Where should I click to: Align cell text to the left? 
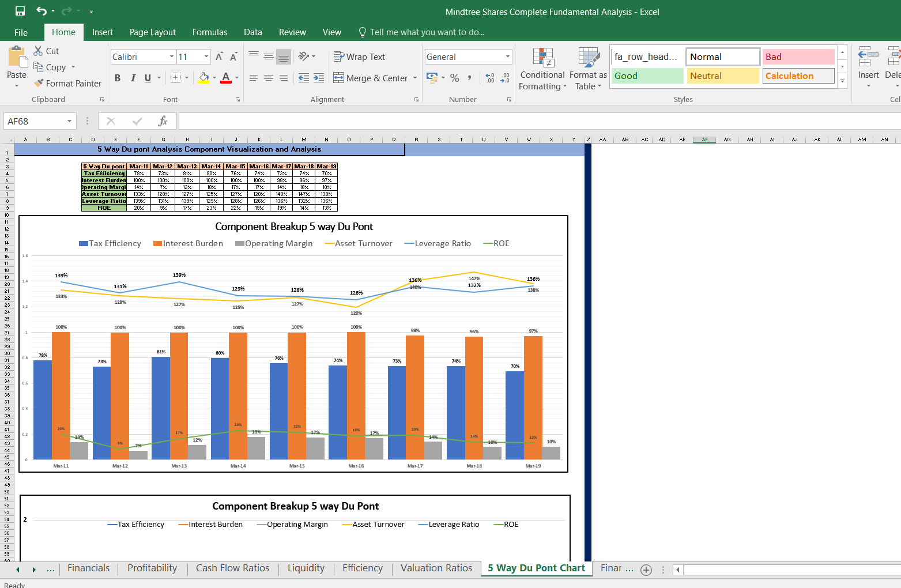coord(254,78)
